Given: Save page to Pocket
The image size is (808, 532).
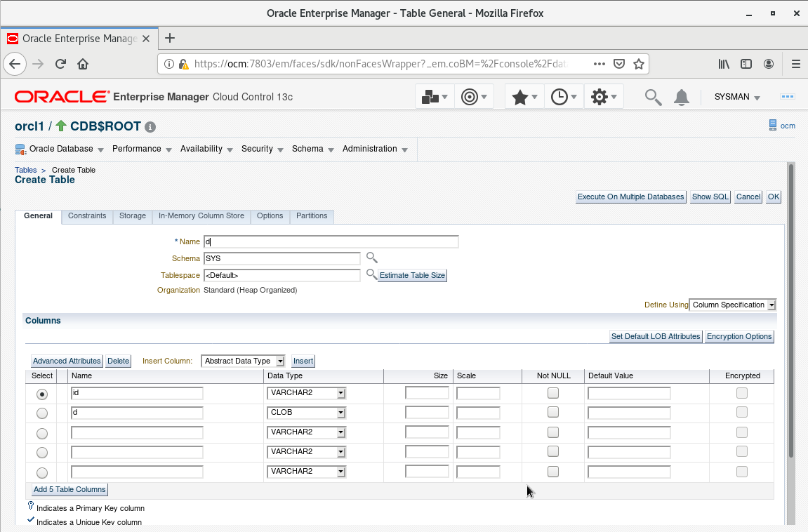Looking at the screenshot, I should point(619,64).
